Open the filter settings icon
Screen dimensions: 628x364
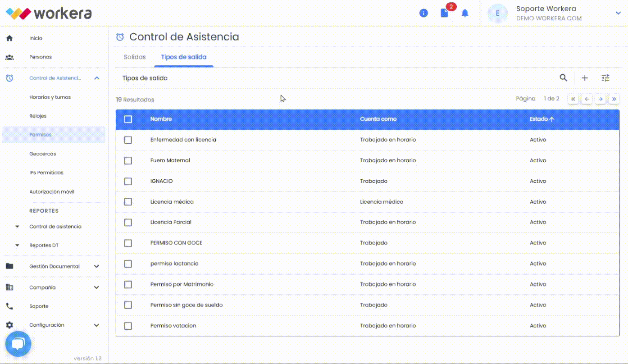(605, 78)
